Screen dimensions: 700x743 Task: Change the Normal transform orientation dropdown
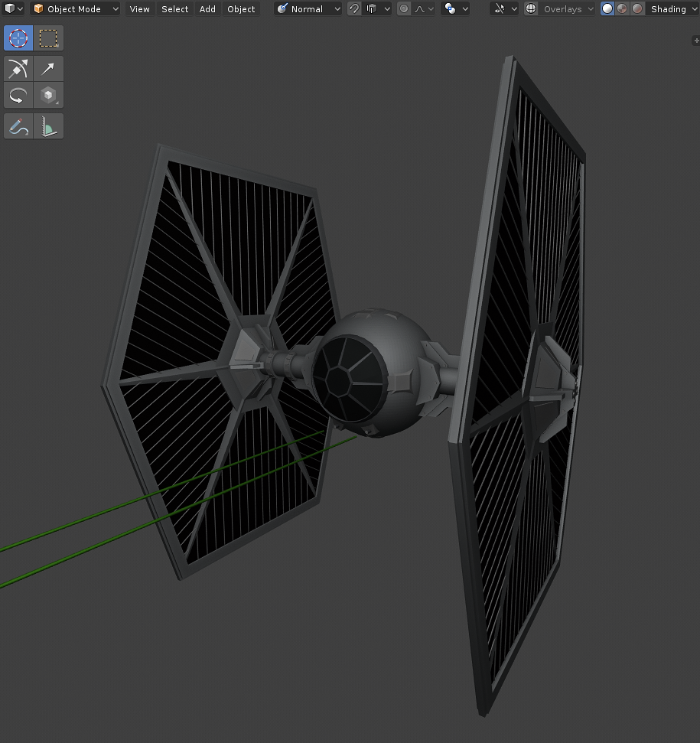[308, 8]
